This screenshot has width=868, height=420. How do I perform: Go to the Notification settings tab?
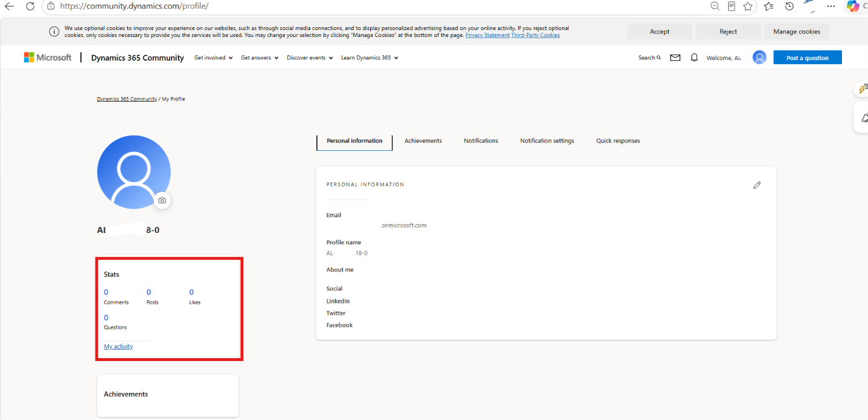tap(547, 141)
